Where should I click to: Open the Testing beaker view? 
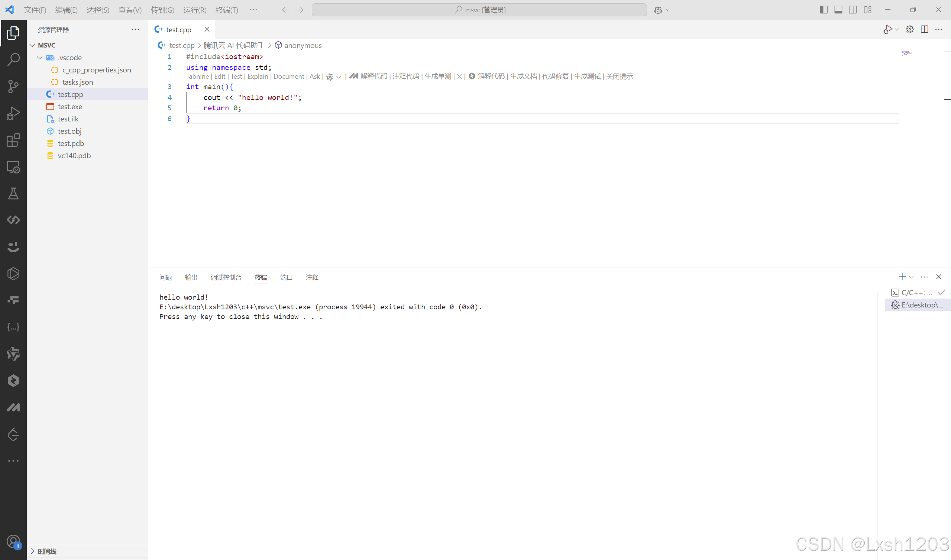13,193
